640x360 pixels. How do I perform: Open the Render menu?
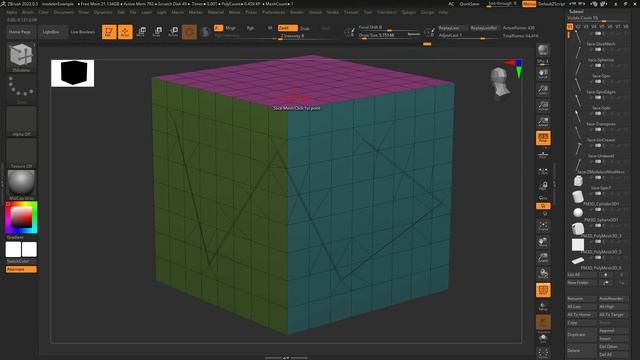click(297, 12)
